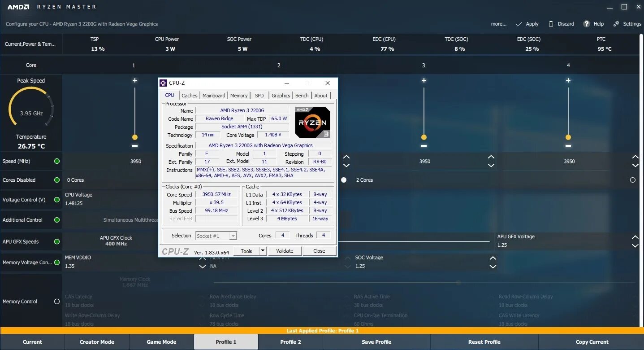The image size is (644, 350).
Task: Enable Memory Control toggle
Action: coord(57,302)
